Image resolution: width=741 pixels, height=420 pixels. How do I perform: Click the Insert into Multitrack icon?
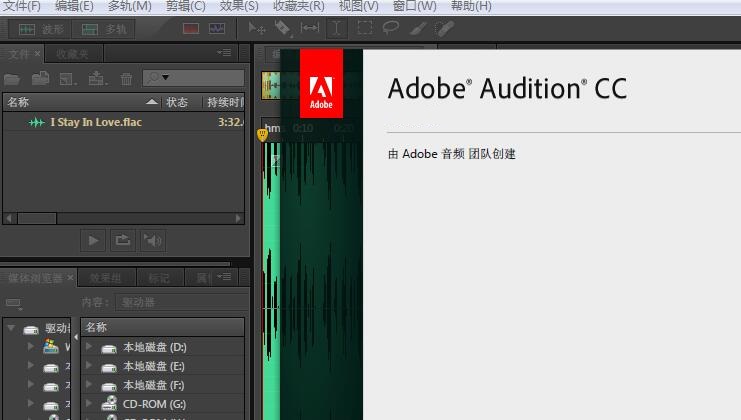97,78
